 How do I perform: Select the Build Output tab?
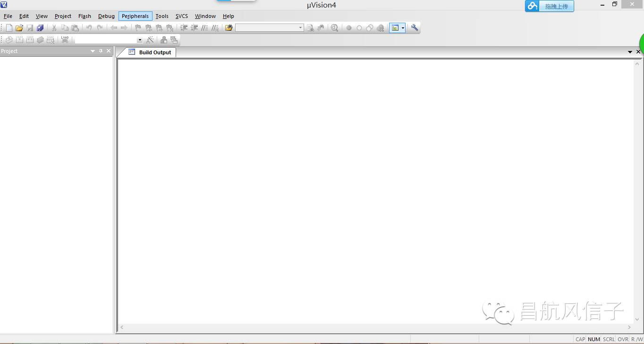(x=150, y=52)
